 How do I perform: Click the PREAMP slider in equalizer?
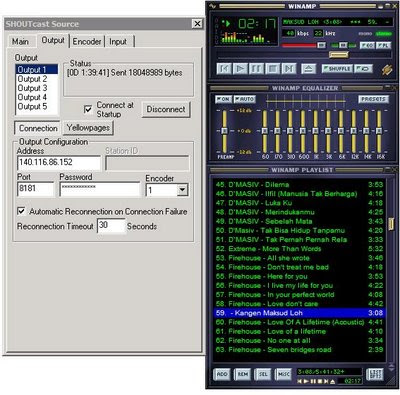225,131
